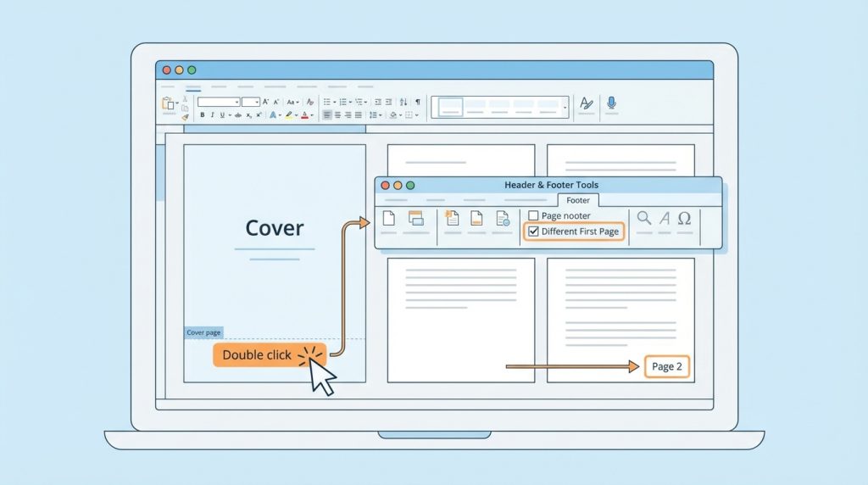Click the pen editor icon in ribbon
The width and height of the screenshot is (868, 485).
pos(585,103)
